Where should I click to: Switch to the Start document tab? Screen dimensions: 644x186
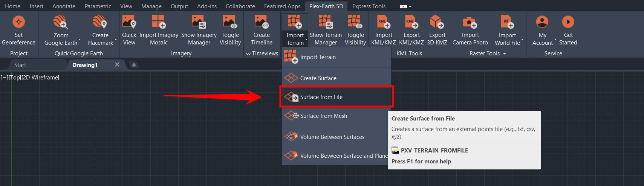click(20, 65)
